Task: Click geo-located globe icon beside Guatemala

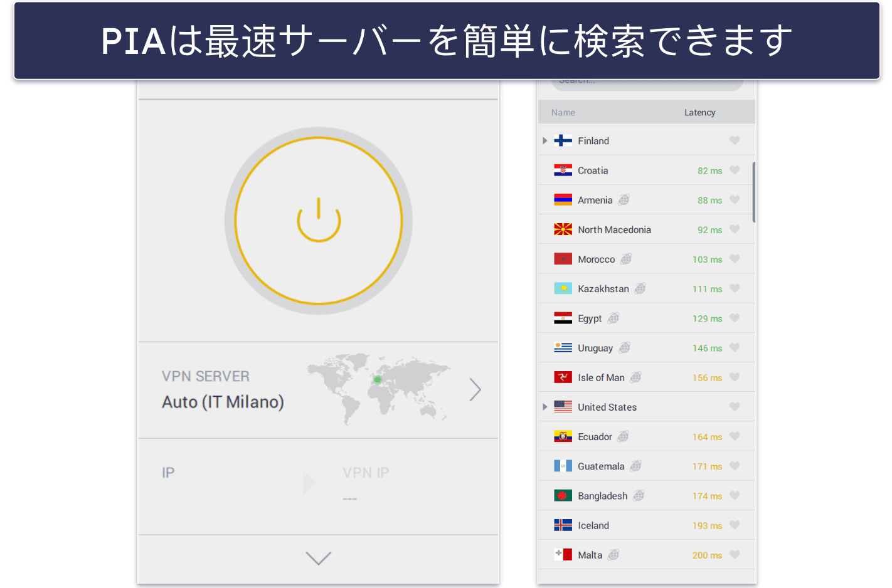Action: 635,466
